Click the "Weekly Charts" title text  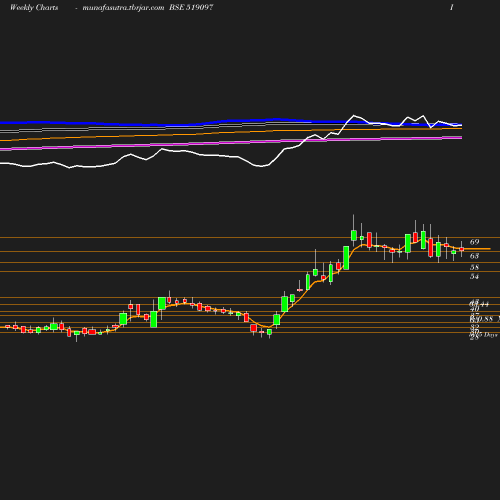pos(34,8)
